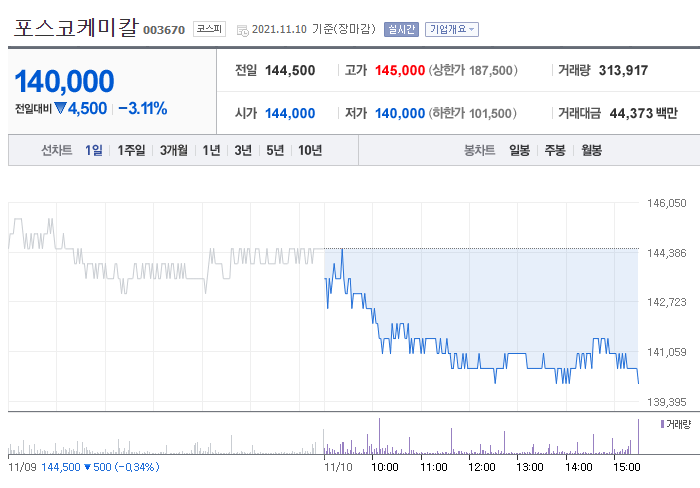Select the 3년 line chart tab
Screen dimensions: 700x488
click(x=243, y=150)
